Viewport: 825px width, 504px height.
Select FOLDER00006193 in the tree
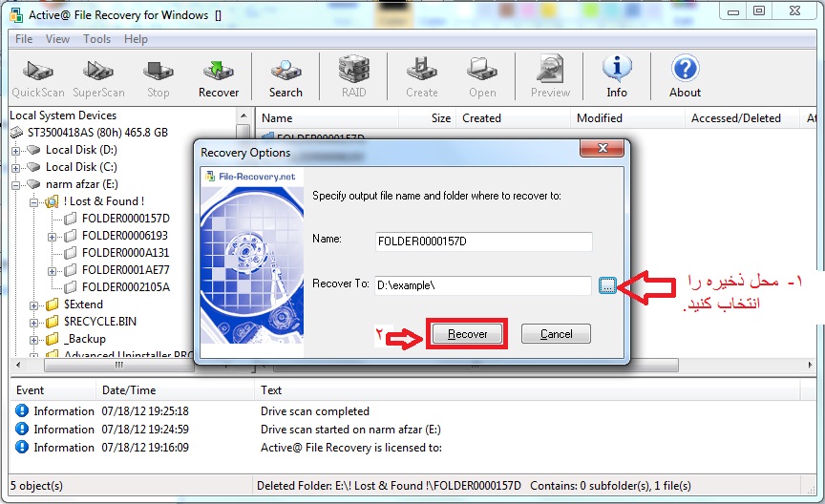coord(125,236)
